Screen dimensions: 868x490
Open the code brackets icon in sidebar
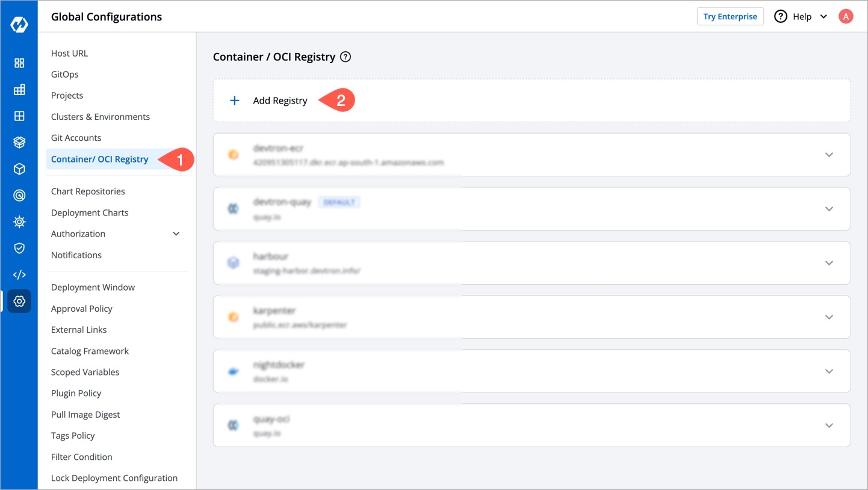click(x=19, y=274)
